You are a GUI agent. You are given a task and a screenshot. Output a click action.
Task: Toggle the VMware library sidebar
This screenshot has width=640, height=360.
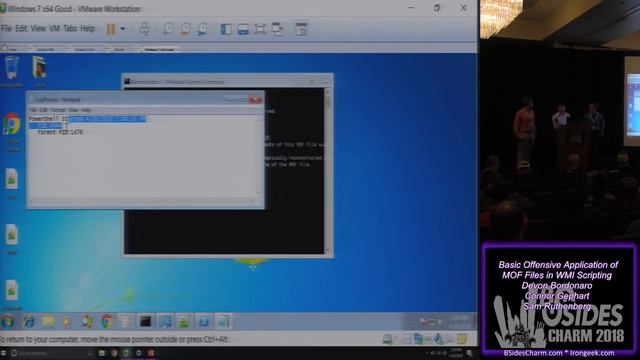(x=226, y=29)
